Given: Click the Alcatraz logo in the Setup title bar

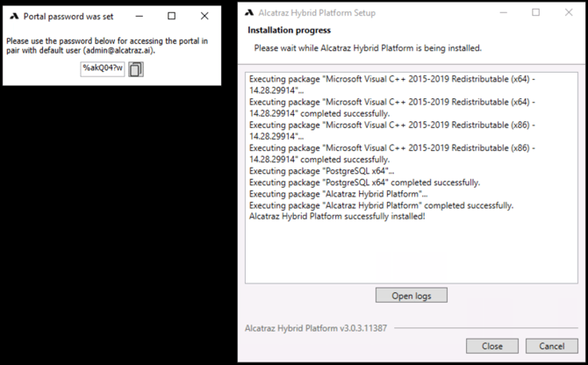Looking at the screenshot, I should tap(249, 13).
